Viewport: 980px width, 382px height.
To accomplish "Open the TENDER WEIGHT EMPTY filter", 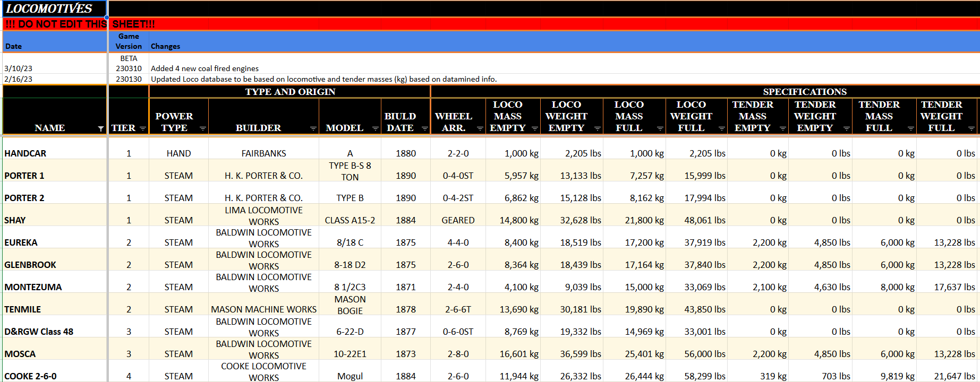I will tap(846, 129).
